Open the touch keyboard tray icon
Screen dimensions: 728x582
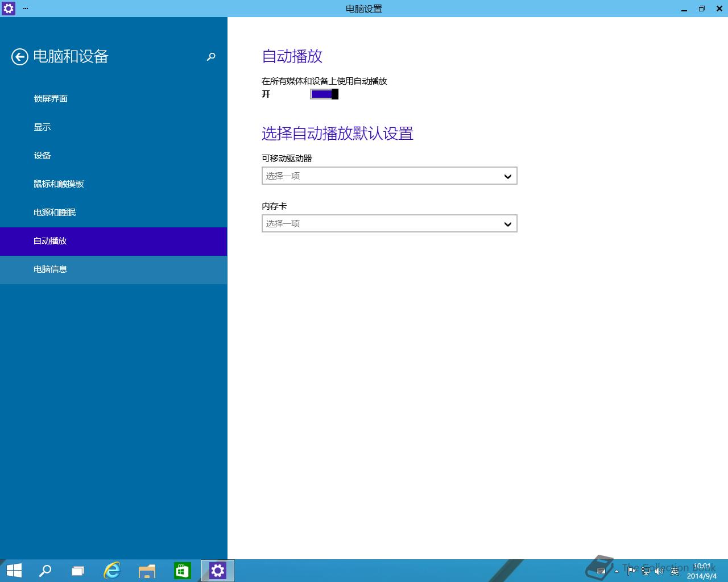[601, 571]
